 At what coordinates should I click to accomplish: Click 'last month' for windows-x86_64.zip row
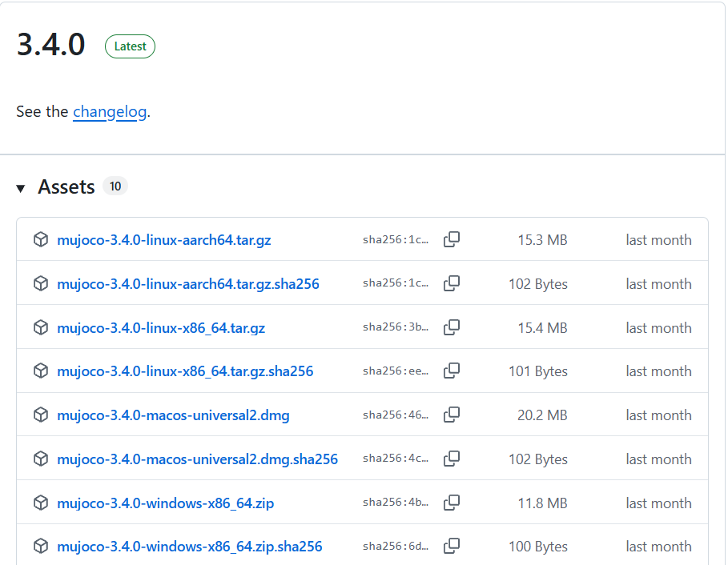coord(658,503)
